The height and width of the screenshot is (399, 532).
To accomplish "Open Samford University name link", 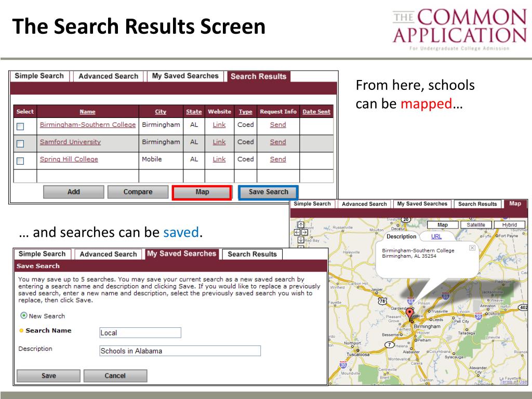I will point(70,142).
